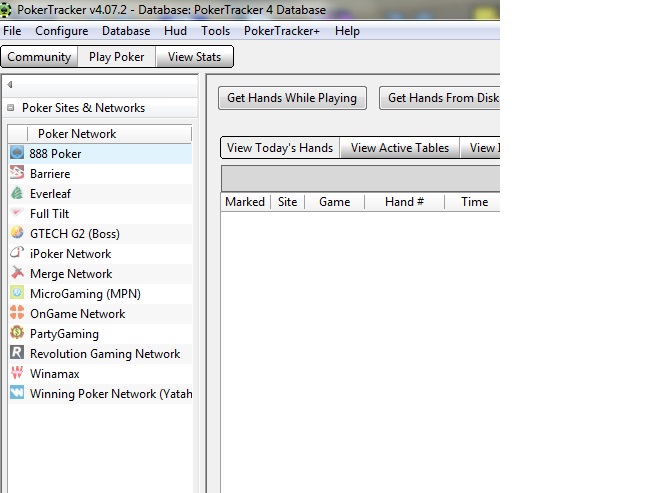Click Get Hands While Playing button
Viewport: 671px width, 493px height.
pyautogui.click(x=292, y=98)
